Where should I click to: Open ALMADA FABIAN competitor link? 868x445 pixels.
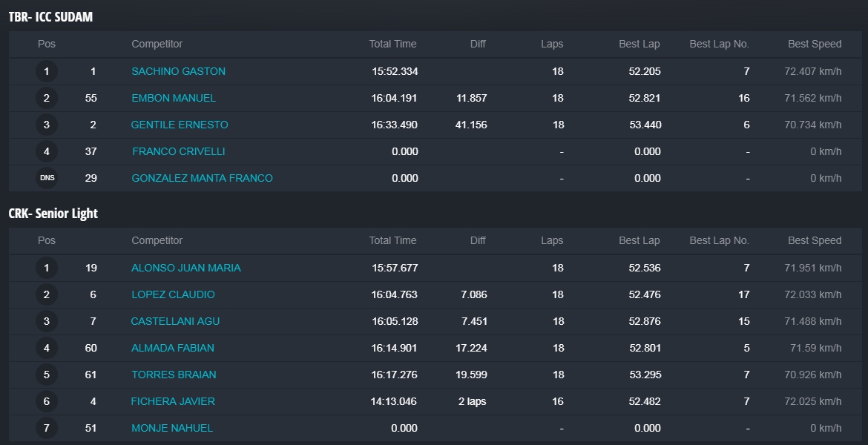(x=173, y=348)
